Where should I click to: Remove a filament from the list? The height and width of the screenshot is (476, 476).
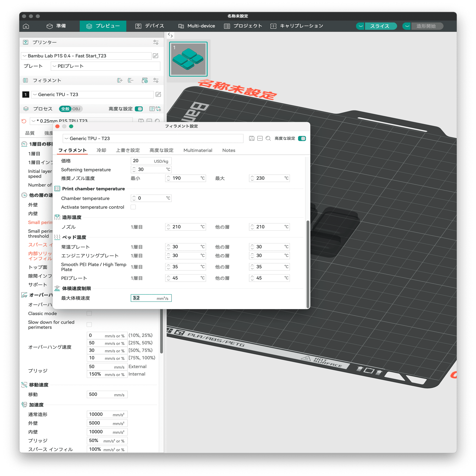click(x=130, y=80)
